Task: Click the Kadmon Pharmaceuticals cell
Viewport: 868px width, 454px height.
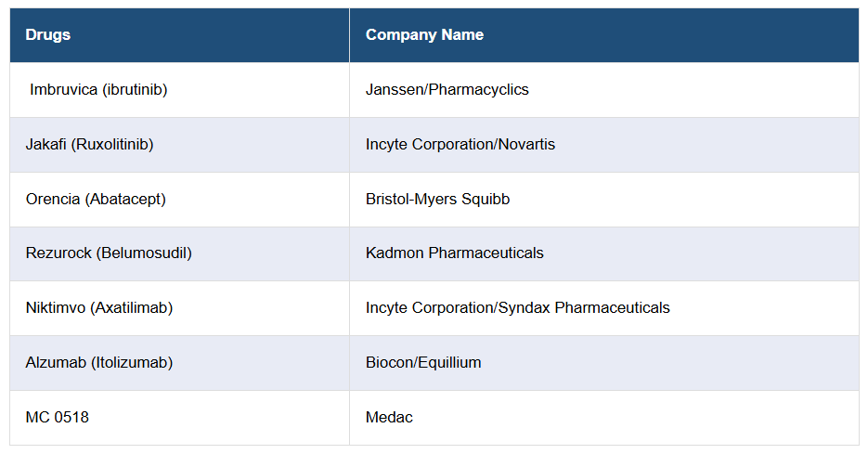Action: [454, 253]
